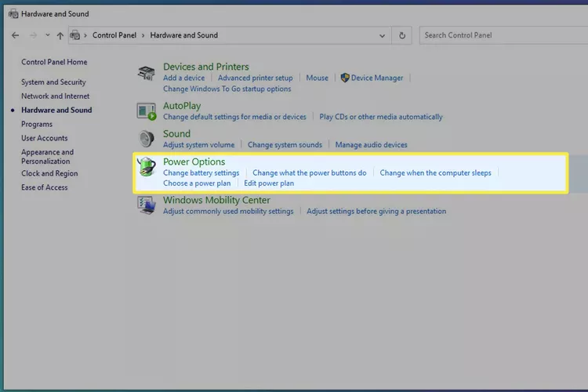Click Add a device
588x392 pixels.
click(x=183, y=78)
